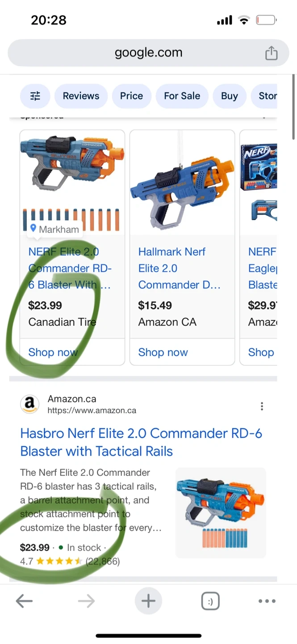Screen dimensions: 297x644
Task: Open the search filters settings icon
Action: click(35, 96)
